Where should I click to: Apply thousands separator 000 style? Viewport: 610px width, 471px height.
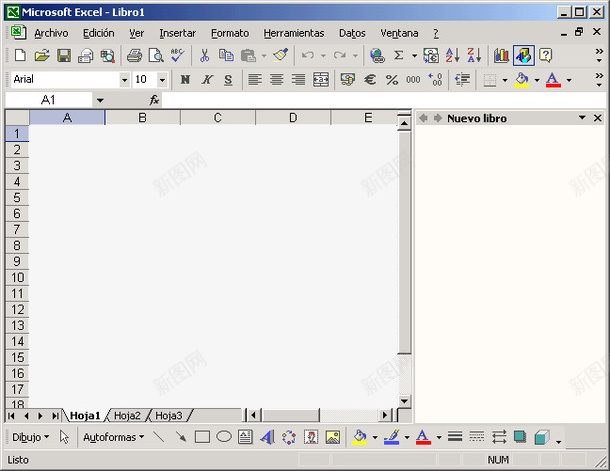tap(413, 80)
